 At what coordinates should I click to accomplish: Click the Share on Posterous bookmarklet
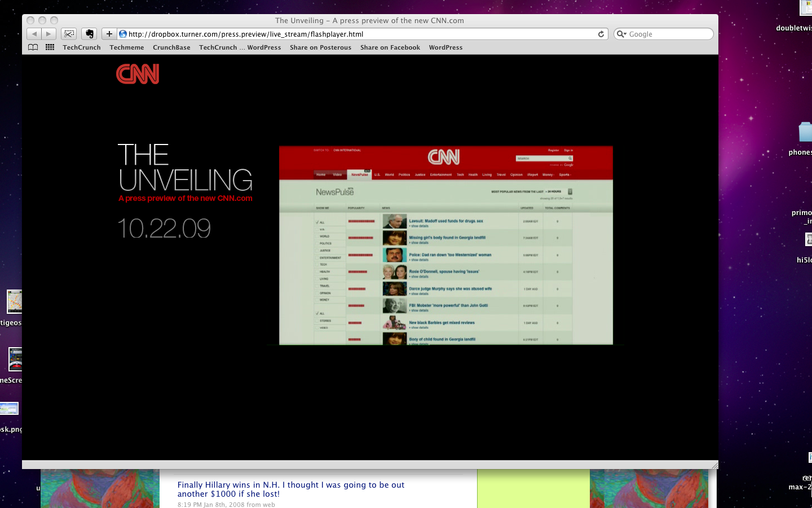click(x=320, y=47)
